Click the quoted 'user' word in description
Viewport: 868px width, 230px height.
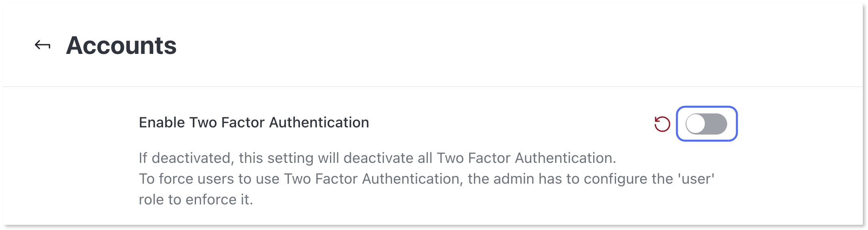[x=696, y=179]
